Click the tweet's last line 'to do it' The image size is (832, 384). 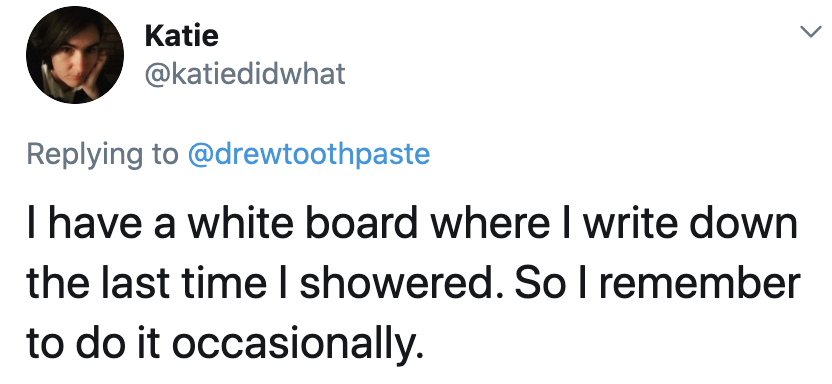tap(226, 343)
